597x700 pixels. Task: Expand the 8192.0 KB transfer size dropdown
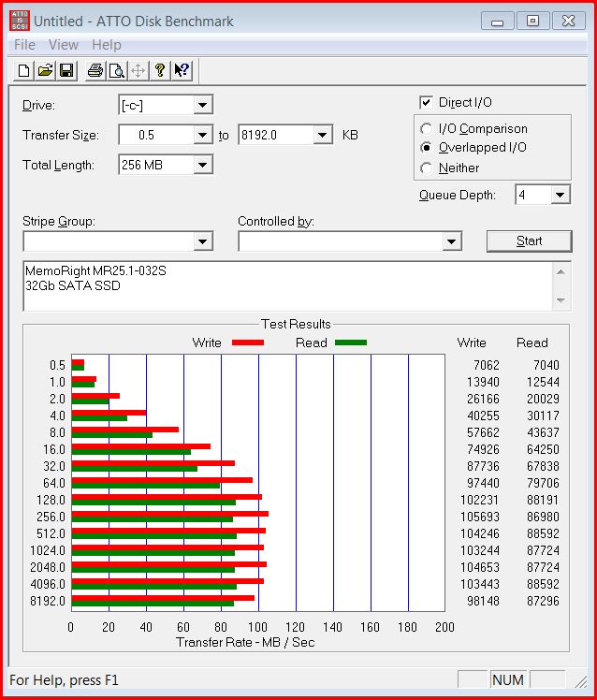click(x=322, y=135)
